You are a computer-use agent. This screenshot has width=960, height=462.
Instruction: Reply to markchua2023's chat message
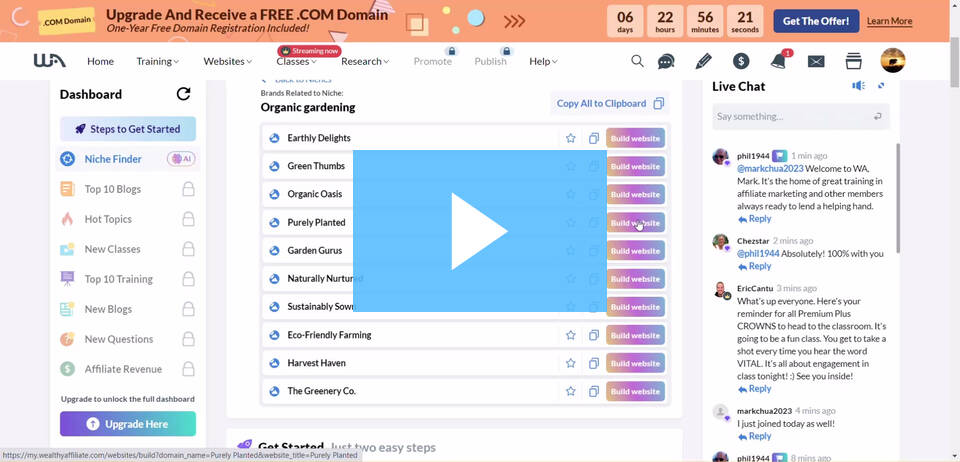[754, 436]
